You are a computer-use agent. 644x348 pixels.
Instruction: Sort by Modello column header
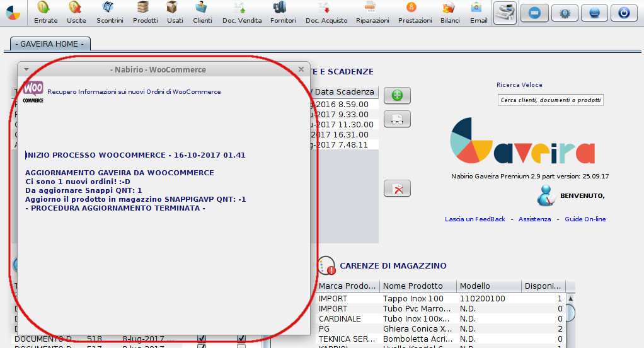[x=489, y=286]
